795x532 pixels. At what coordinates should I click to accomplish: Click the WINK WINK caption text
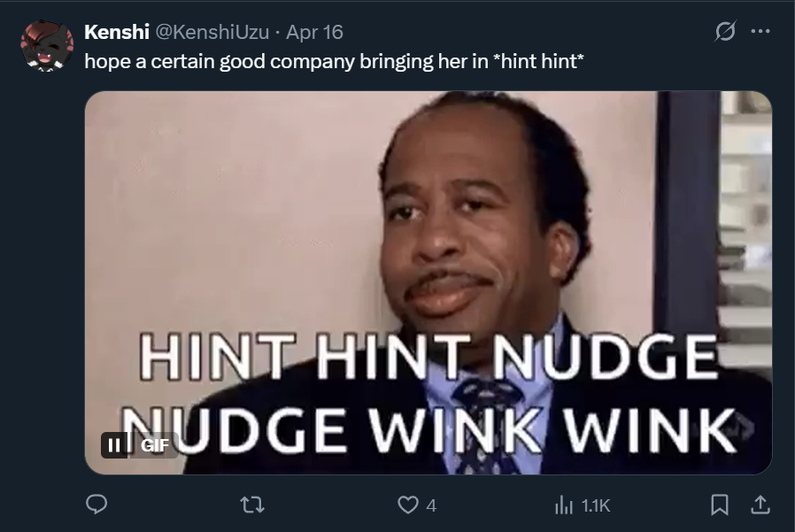point(552,430)
